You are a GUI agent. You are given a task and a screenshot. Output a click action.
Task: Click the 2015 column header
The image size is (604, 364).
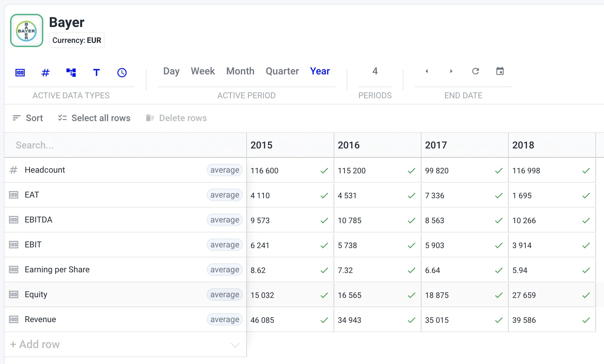point(290,145)
